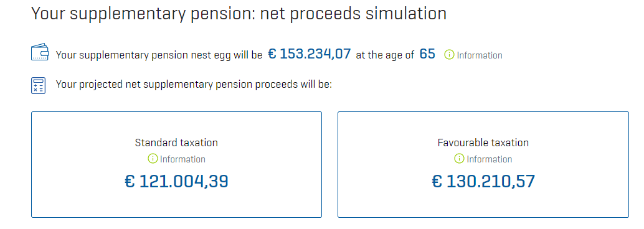Click the nest egg will be sentence

(159, 55)
